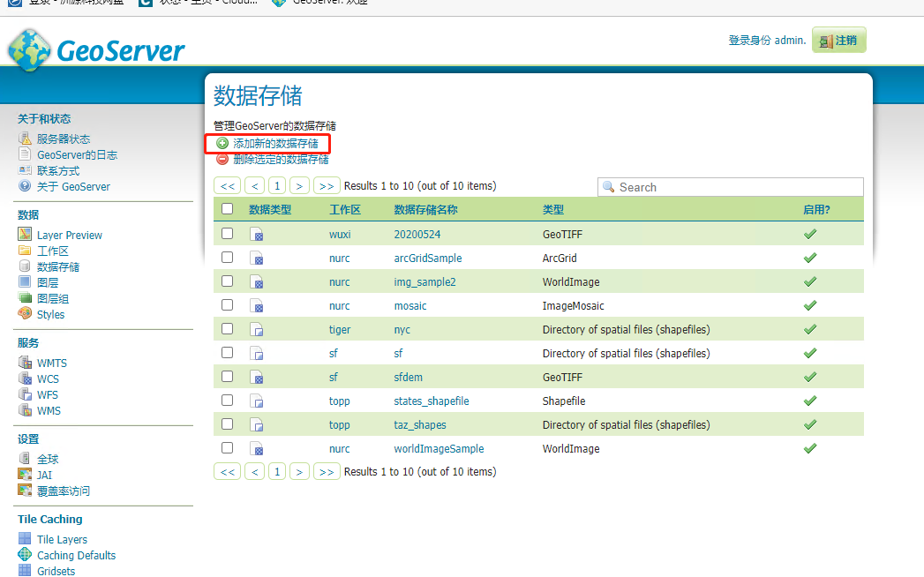Image resolution: width=924 pixels, height=577 pixels.
Task: Jump to the last page using the top >> button
Action: (327, 186)
